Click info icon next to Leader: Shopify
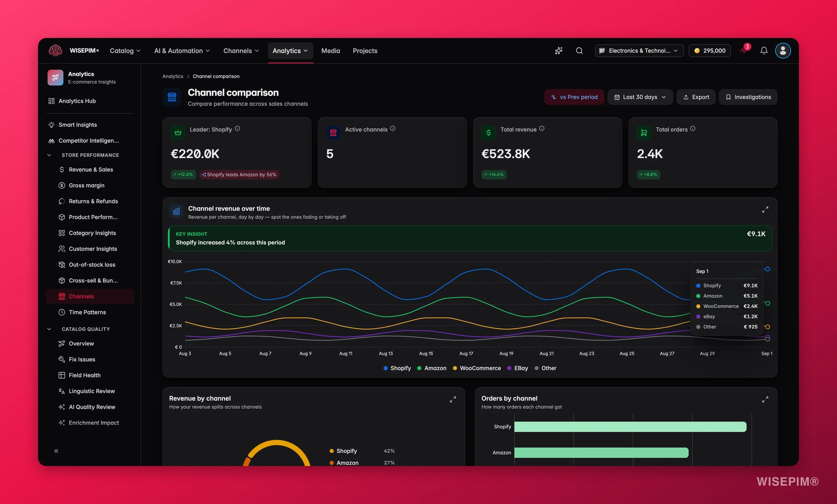The width and height of the screenshot is (837, 504). tap(237, 128)
